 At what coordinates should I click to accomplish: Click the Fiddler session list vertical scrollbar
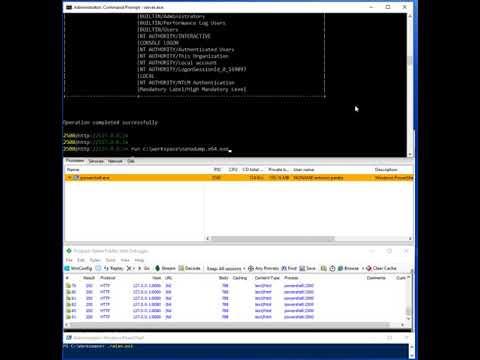[x=409, y=311]
